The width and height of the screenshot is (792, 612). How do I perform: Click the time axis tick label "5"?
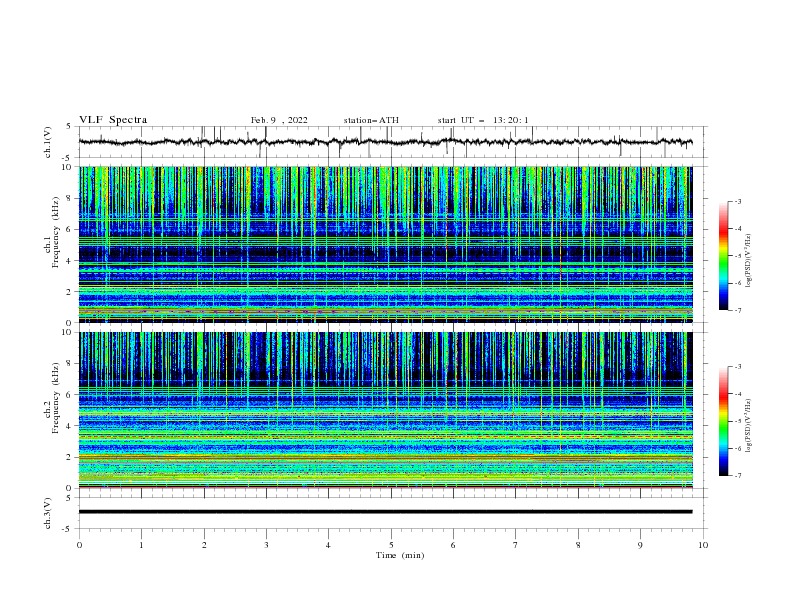pos(391,545)
